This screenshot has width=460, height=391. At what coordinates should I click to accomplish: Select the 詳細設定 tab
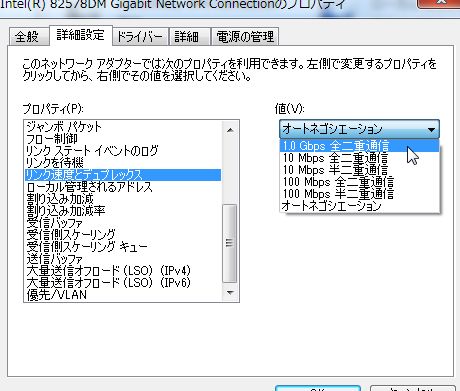[81, 35]
